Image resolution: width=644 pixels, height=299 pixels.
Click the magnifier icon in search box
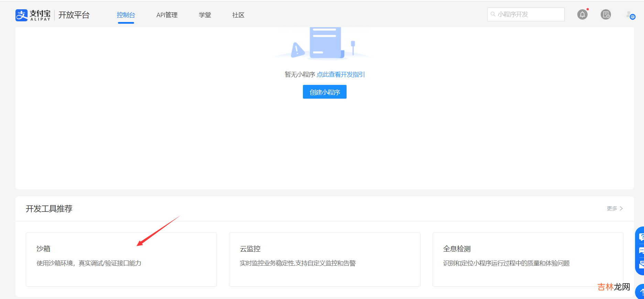click(493, 14)
